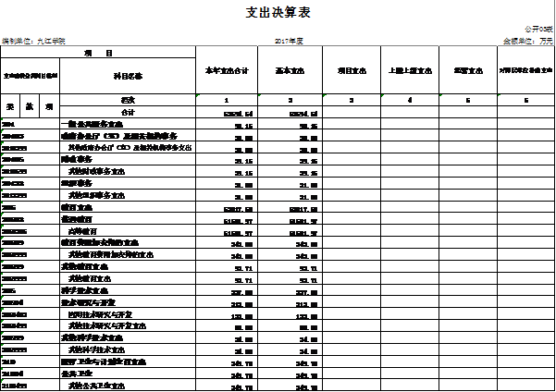Click the 医疗卫生与计划生育支出 cell

point(128,361)
